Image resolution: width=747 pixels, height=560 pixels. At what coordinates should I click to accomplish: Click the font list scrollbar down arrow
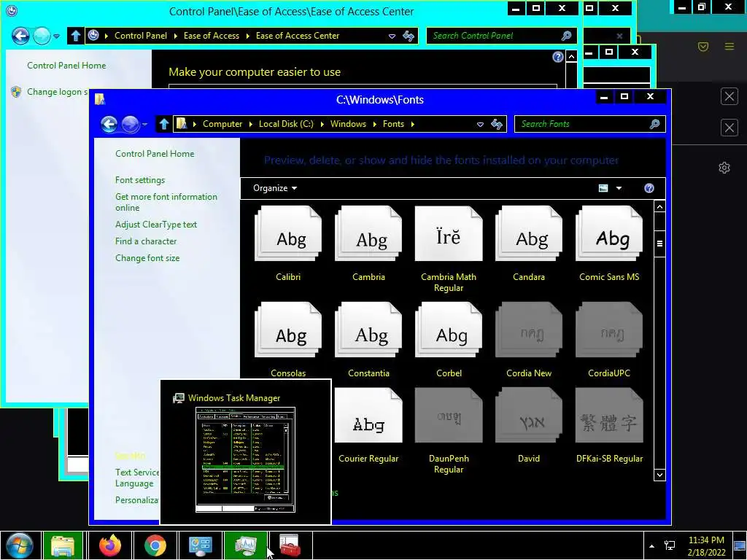(x=659, y=475)
